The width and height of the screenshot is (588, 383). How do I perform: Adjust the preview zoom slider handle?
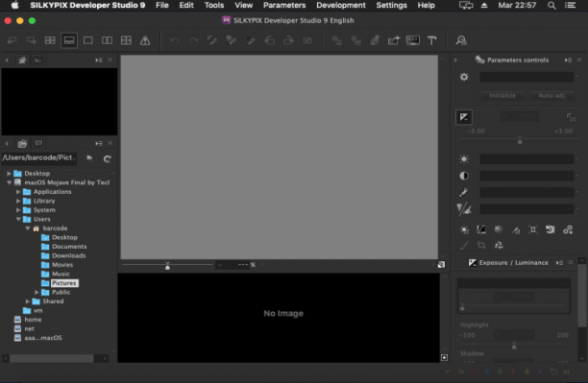[167, 266]
